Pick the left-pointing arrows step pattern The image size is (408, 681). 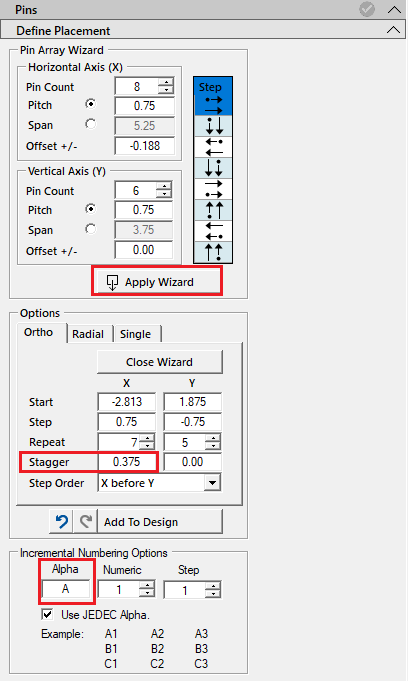tap(213, 147)
